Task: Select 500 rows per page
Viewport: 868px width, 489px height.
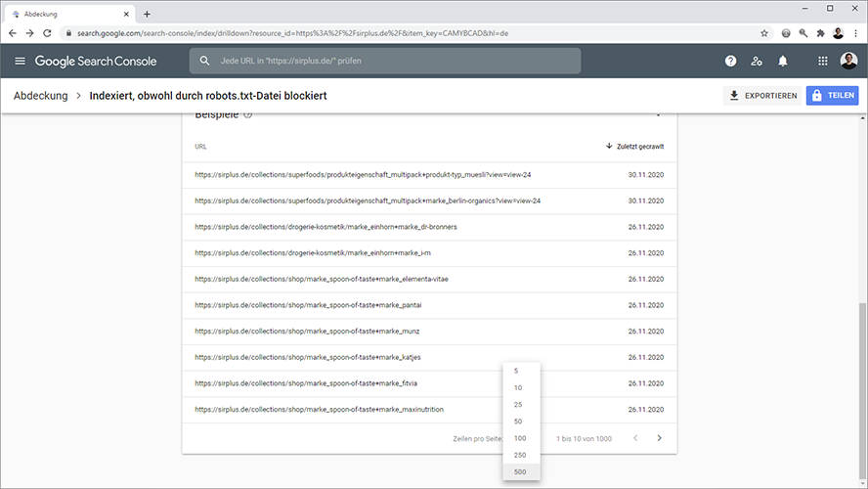Action: (x=521, y=471)
